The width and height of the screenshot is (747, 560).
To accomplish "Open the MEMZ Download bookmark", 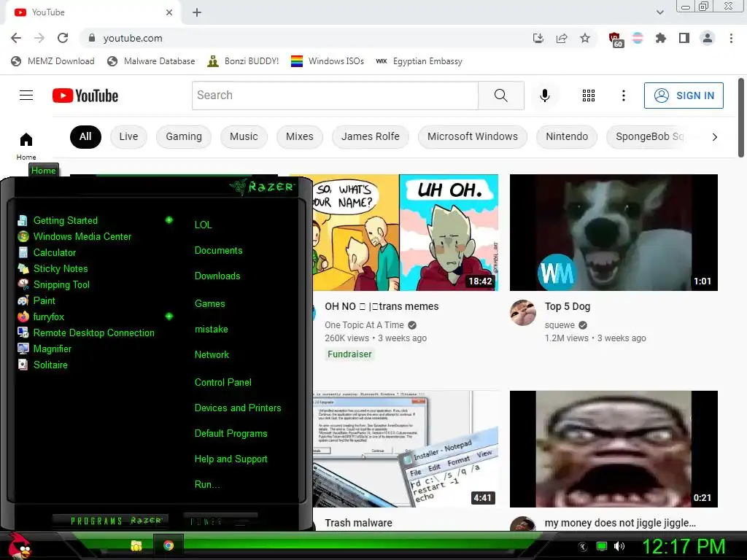I will pyautogui.click(x=53, y=61).
